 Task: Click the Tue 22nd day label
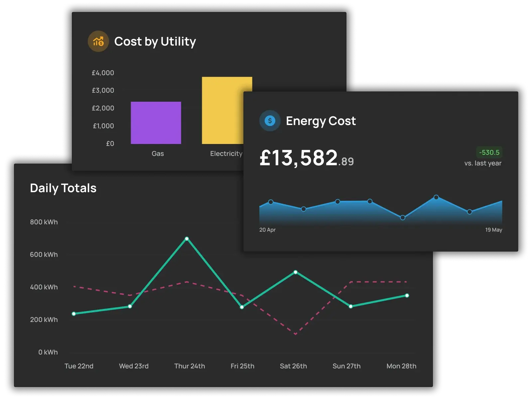[79, 366]
